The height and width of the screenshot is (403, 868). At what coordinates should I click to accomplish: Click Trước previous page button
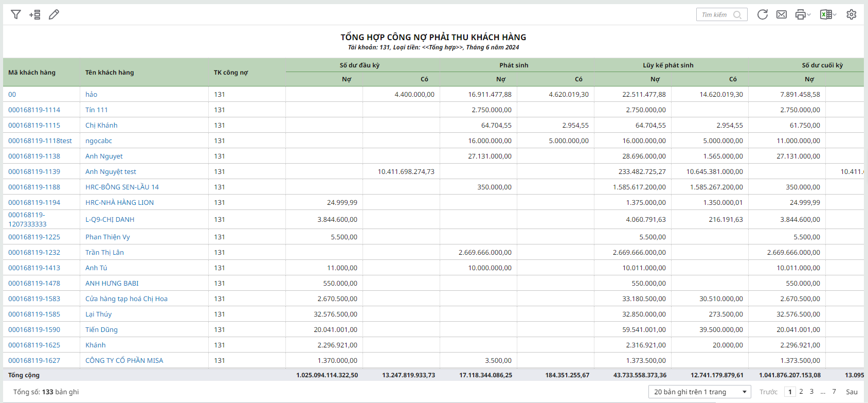click(769, 392)
